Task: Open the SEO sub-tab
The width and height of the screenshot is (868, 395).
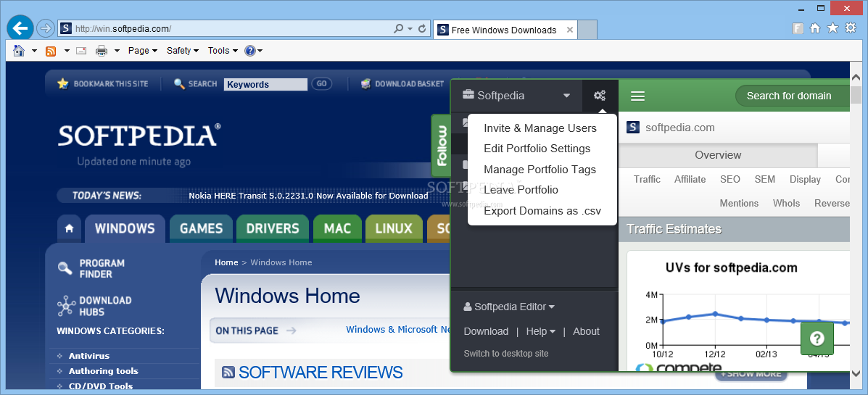Action: pos(730,179)
